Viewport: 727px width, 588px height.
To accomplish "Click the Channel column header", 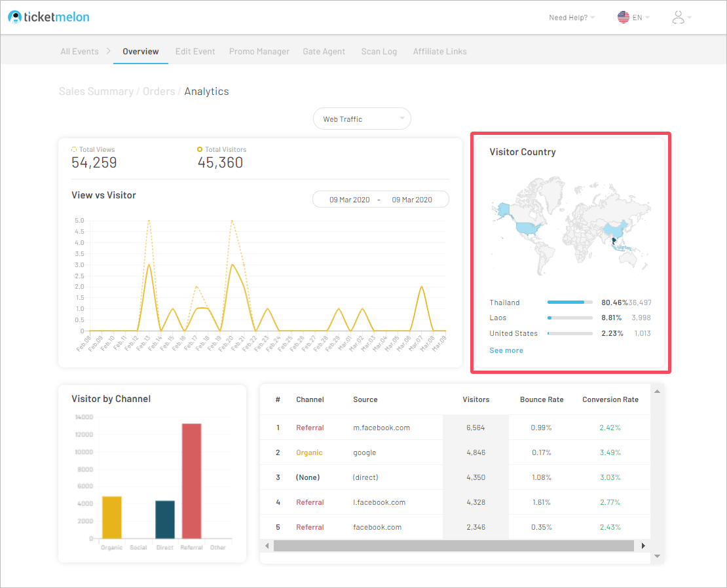I will 310,399.
